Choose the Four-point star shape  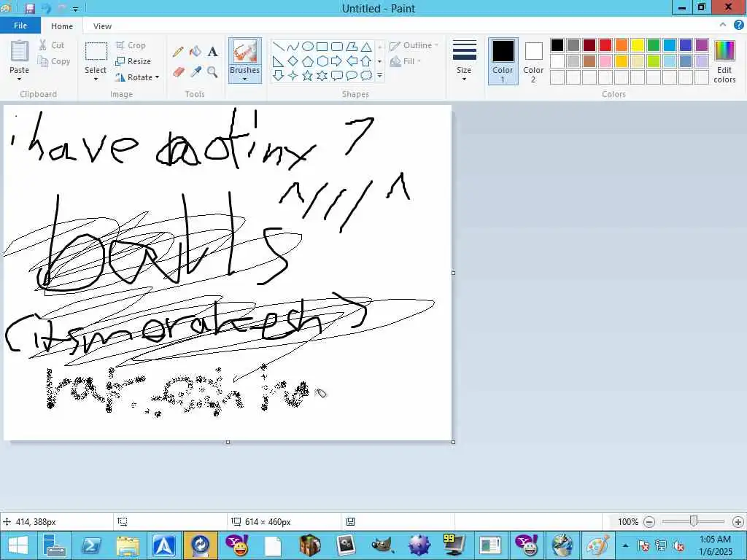pyautogui.click(x=293, y=75)
